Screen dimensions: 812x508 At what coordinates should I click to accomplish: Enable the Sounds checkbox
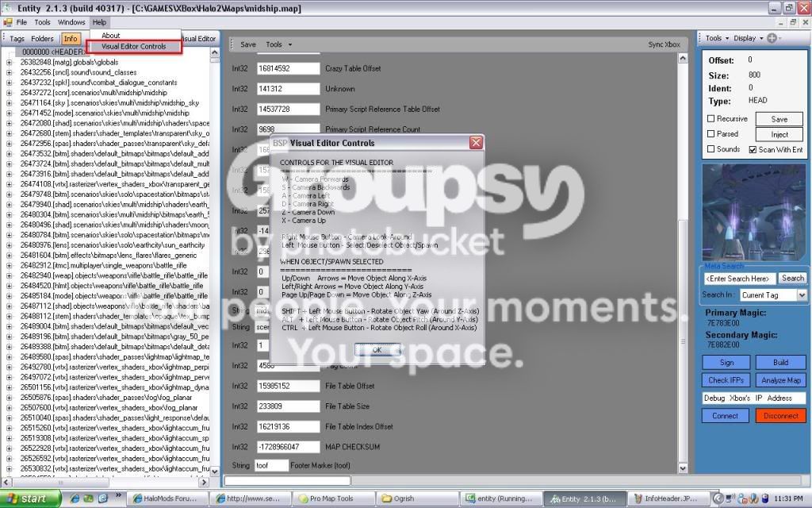(x=711, y=148)
